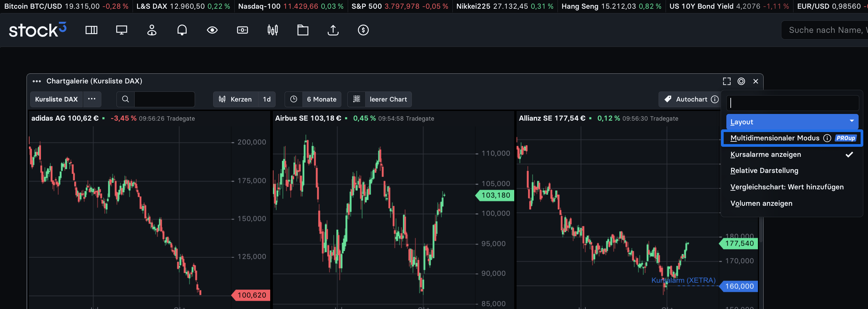The height and width of the screenshot is (309, 868).
Task: Click Bitcoin BTC/USD ticker entry
Action: point(66,6)
